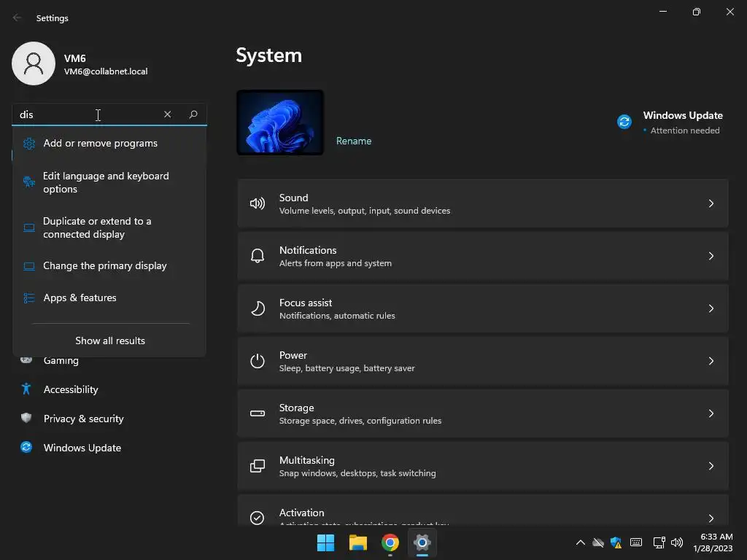Open Privacy & security settings label
747x560 pixels.
tap(83, 419)
